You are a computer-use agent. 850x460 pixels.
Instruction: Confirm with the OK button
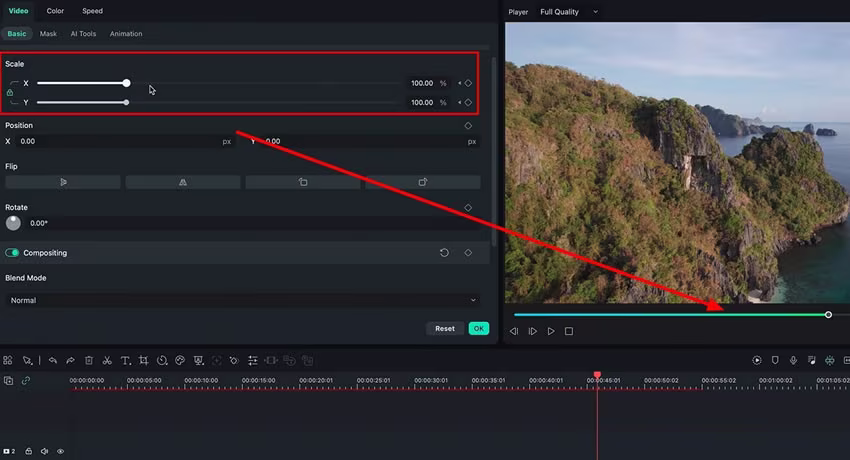pos(479,328)
